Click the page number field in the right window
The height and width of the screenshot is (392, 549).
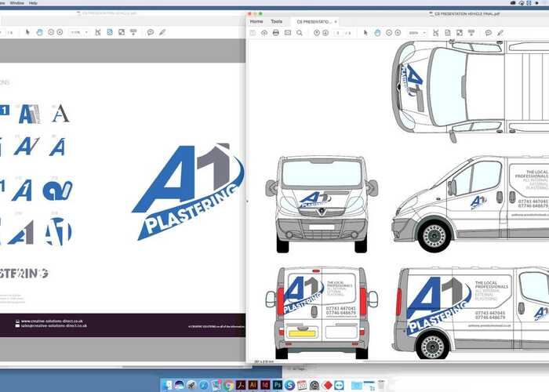coord(338,33)
